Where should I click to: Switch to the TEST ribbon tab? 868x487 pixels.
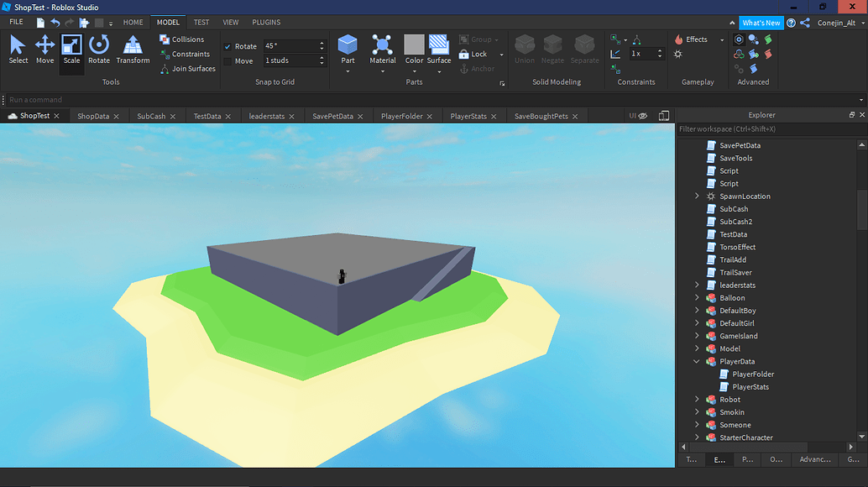pyautogui.click(x=201, y=22)
